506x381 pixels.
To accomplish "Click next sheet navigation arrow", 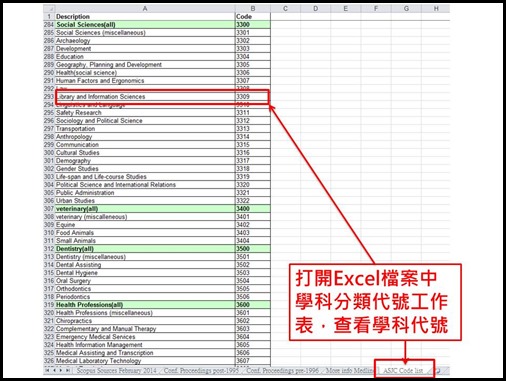I will point(61,370).
